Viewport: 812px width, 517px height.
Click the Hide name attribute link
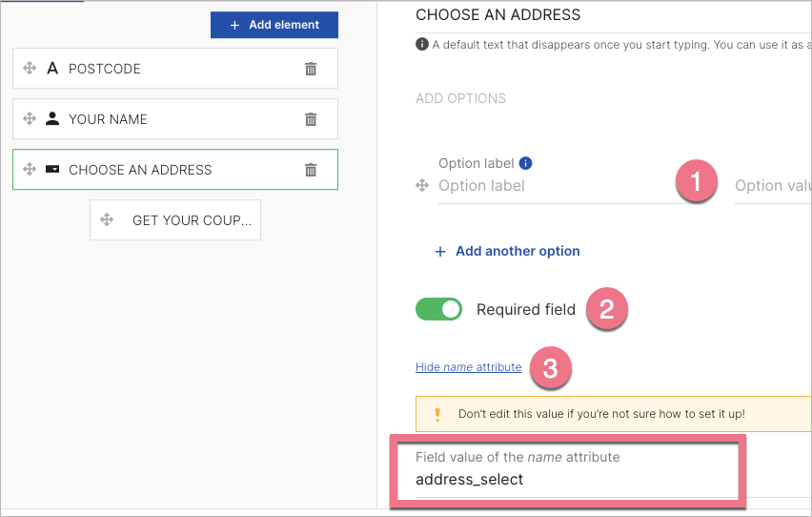click(468, 367)
